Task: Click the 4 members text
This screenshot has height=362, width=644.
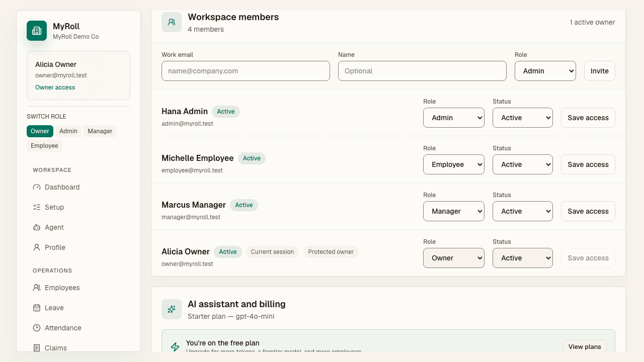Action: coord(206,29)
